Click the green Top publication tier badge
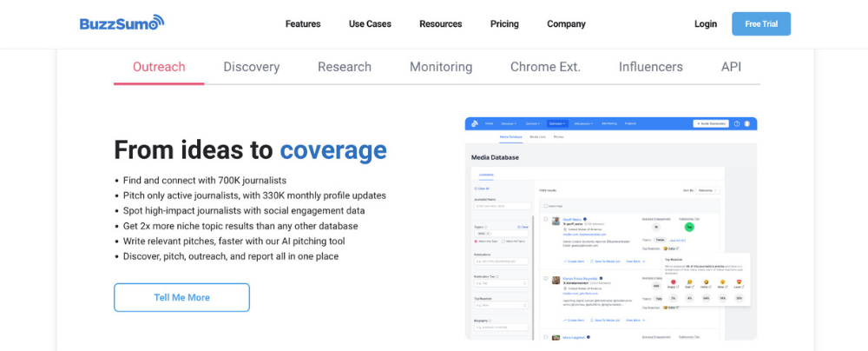The height and width of the screenshot is (351, 868). tap(689, 227)
